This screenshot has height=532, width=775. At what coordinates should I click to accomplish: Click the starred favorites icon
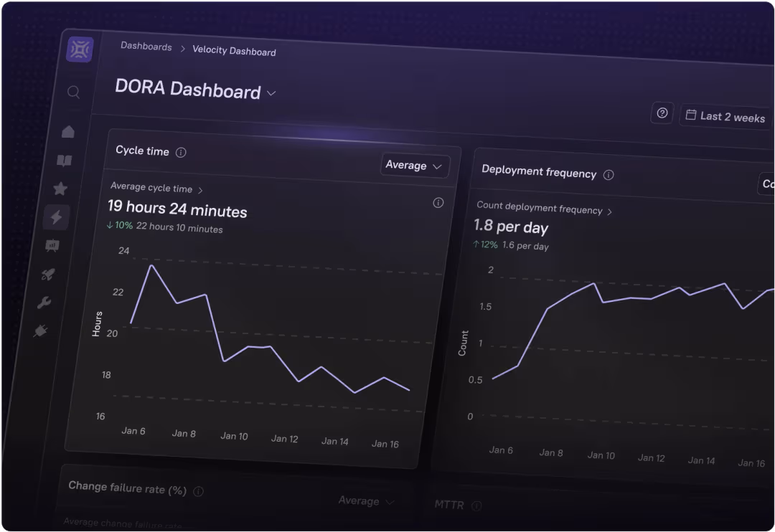(60, 188)
